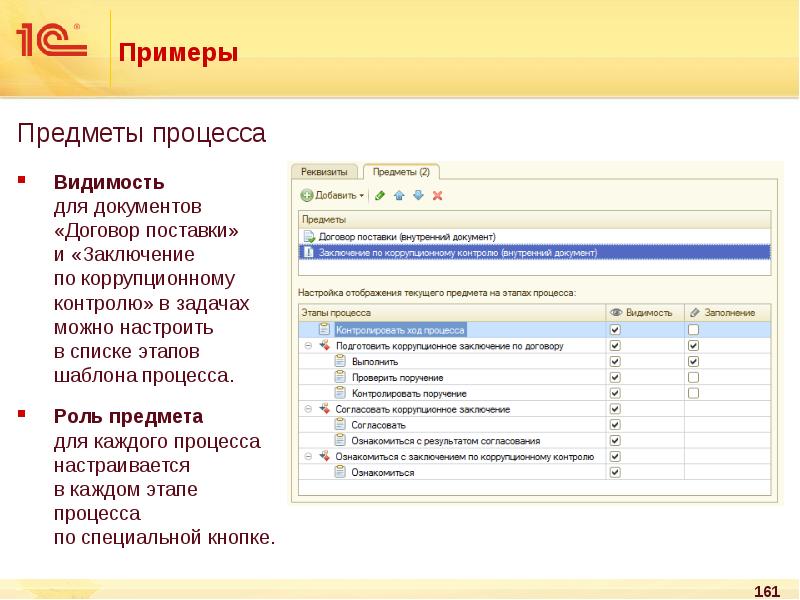Collapse Подготовить коррупционное заключение по договору

tap(306, 345)
